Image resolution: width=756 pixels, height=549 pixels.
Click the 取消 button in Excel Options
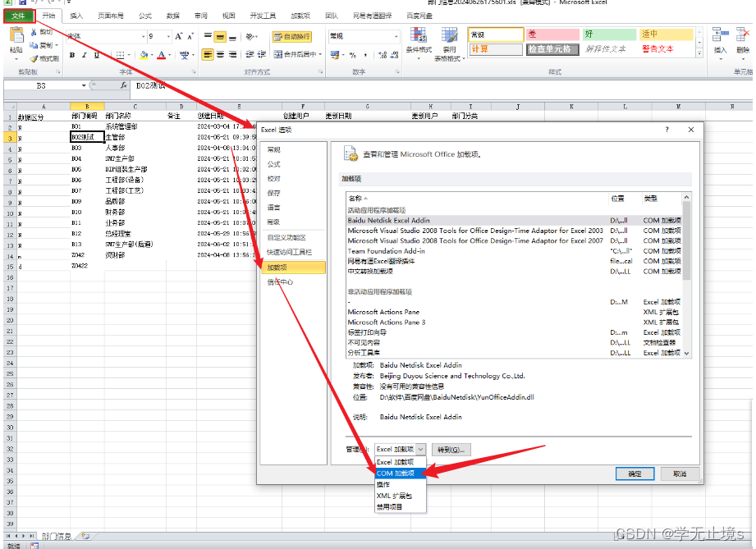coord(680,474)
